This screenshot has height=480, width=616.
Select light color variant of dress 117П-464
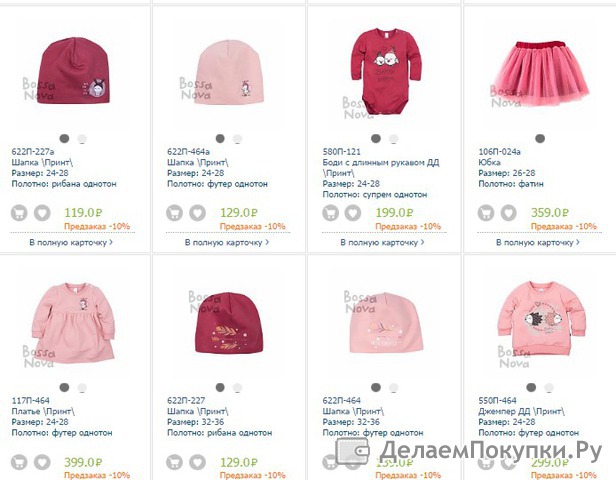82,388
